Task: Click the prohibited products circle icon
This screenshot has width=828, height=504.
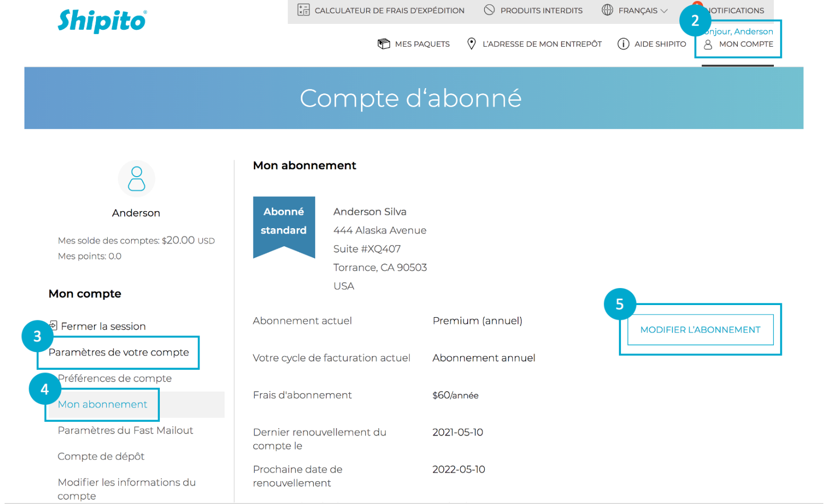Action: (x=489, y=10)
